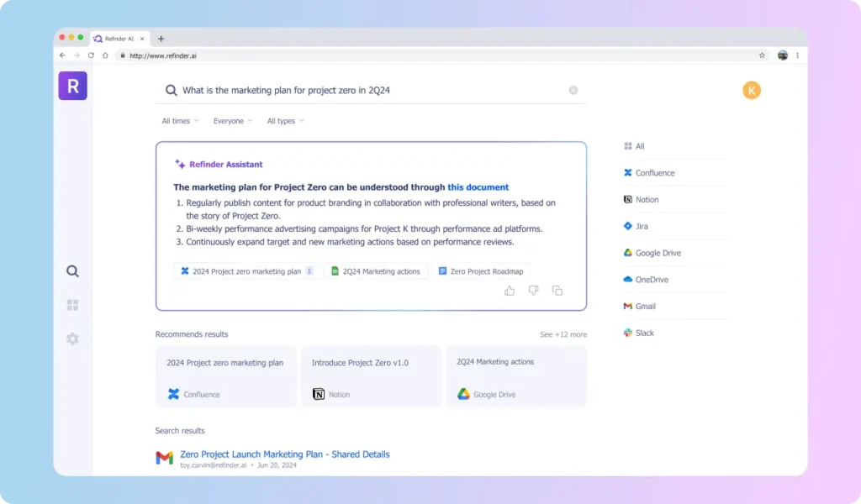
Task: Open the 'this document' link
Action: 478,187
